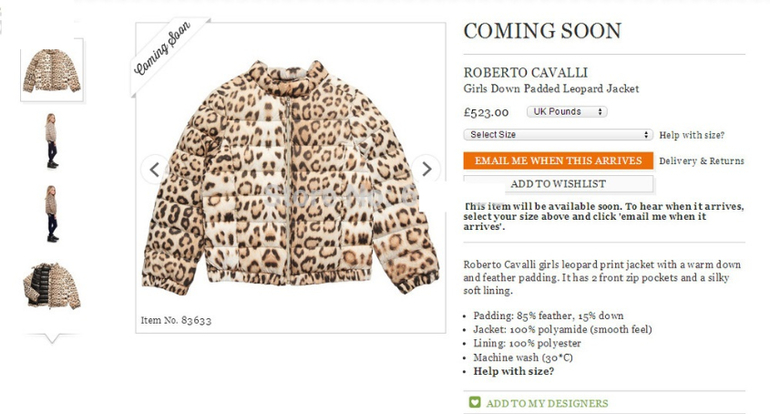Click the green heart icon beside Add To My Designers
The image size is (770, 414).
474,403
